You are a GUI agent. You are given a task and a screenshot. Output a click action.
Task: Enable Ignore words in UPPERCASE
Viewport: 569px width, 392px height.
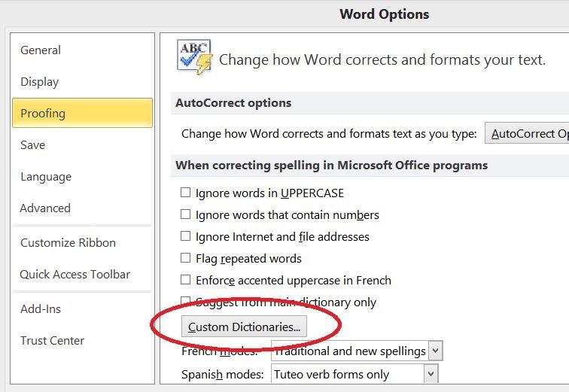click(x=186, y=193)
